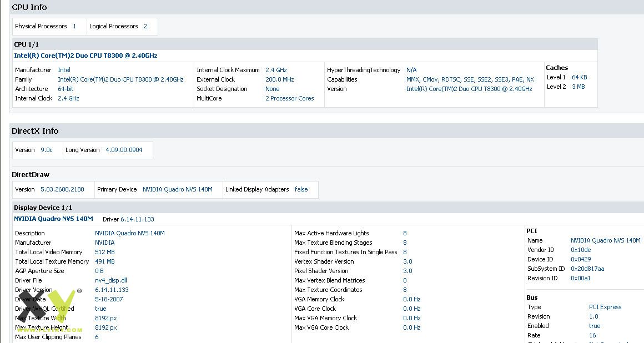Select the DirectX Info section header
The width and height of the screenshot is (644, 343).
tap(35, 131)
